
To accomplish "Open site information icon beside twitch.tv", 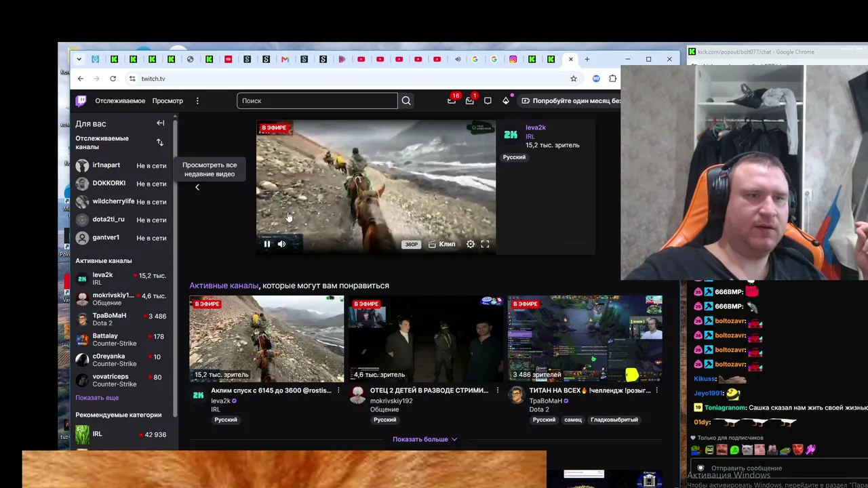I will 132,79.
